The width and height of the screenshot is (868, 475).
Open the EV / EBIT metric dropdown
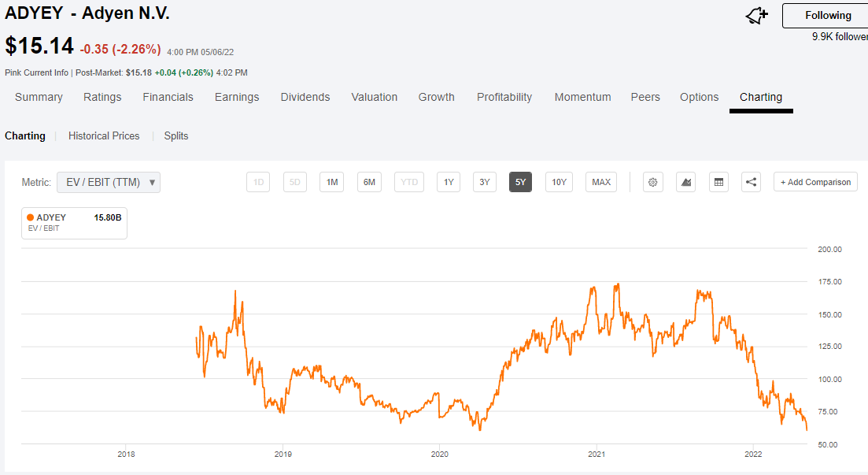109,182
